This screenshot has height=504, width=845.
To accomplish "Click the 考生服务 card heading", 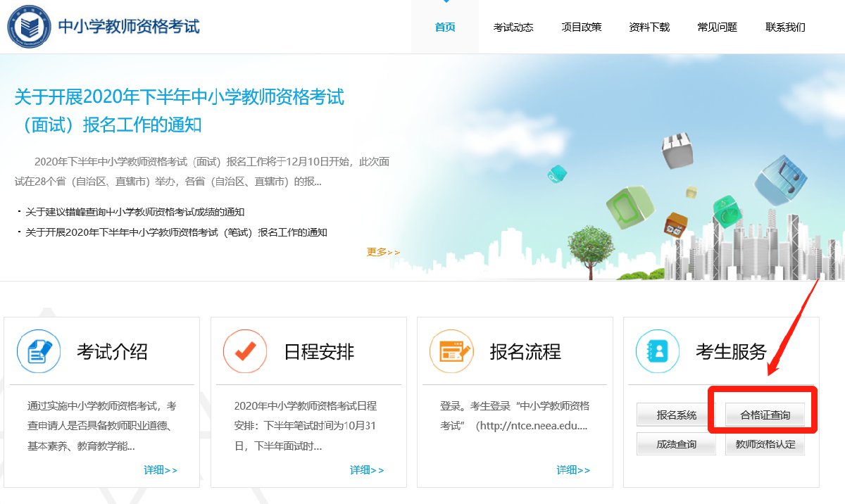I will (x=732, y=352).
